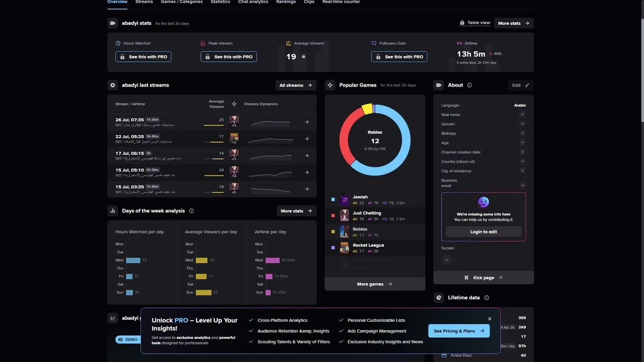
Task: Close the Unlock PRO banner
Action: [490, 319]
